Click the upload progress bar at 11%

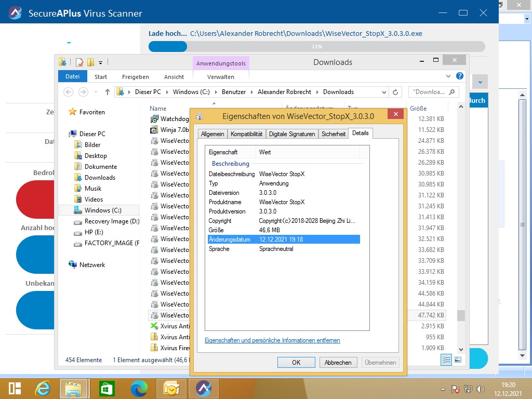[316, 46]
